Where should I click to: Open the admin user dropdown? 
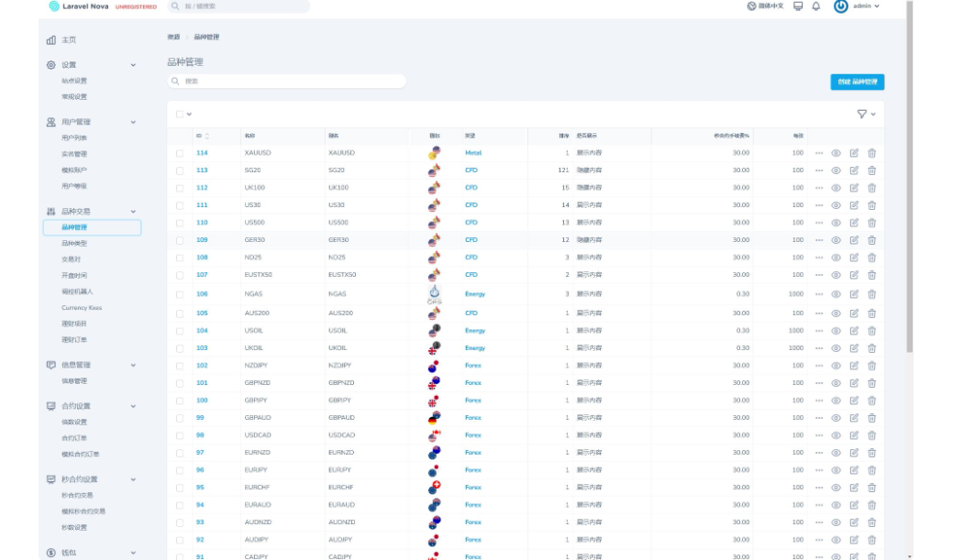click(857, 6)
